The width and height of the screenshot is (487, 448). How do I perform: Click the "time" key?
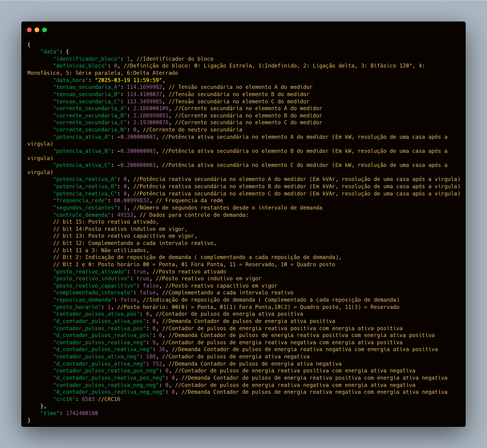[50, 413]
